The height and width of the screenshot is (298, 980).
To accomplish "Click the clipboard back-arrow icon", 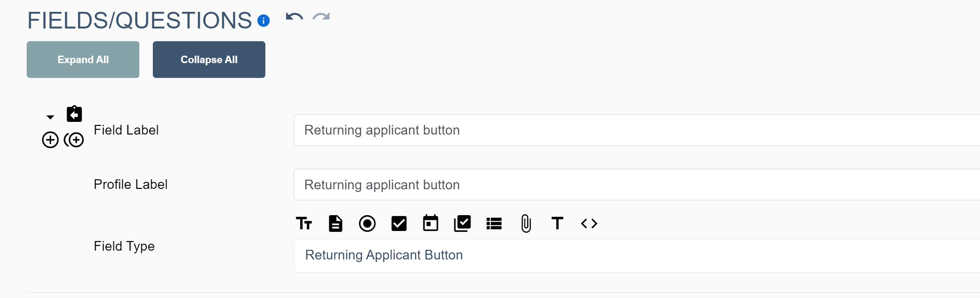I will tap(74, 114).
